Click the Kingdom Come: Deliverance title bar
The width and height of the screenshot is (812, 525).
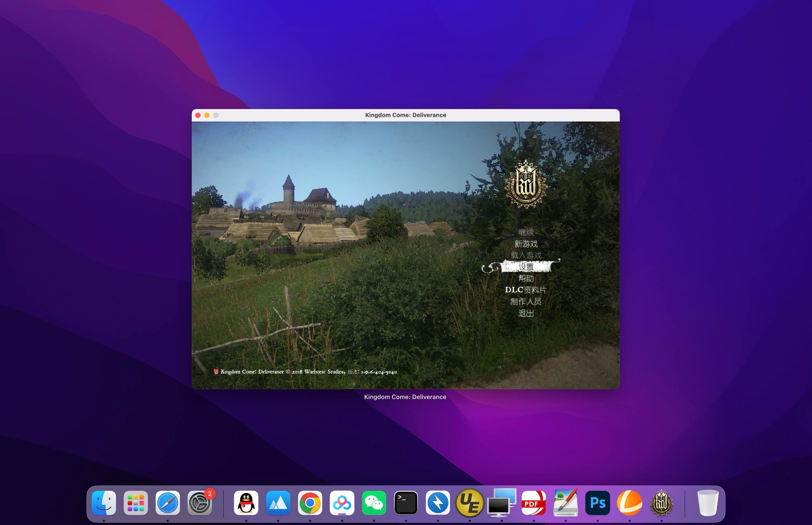point(406,115)
